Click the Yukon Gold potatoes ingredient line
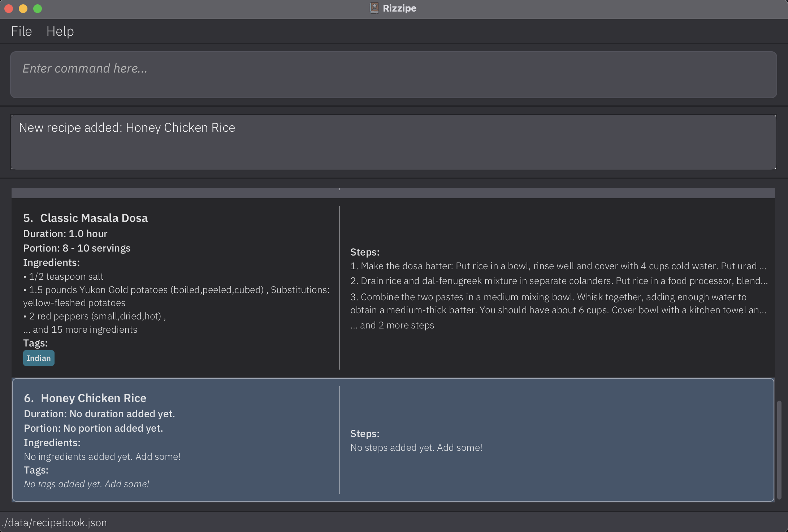 tap(176, 296)
